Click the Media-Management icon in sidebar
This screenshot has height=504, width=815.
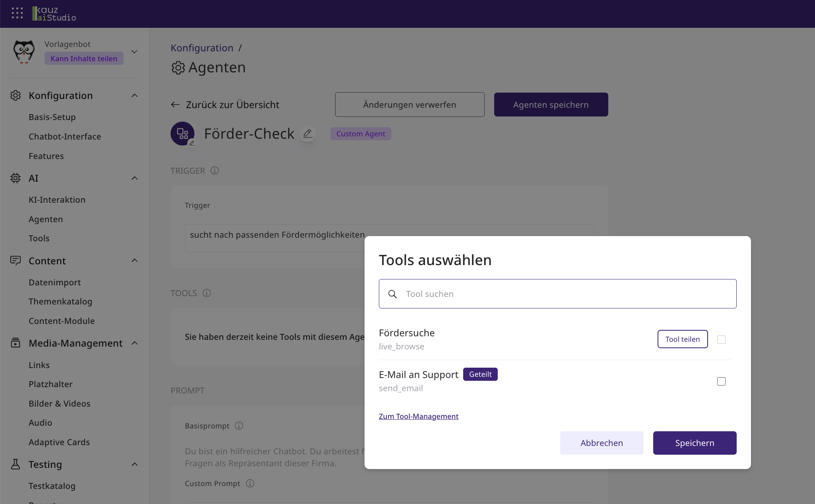point(16,343)
